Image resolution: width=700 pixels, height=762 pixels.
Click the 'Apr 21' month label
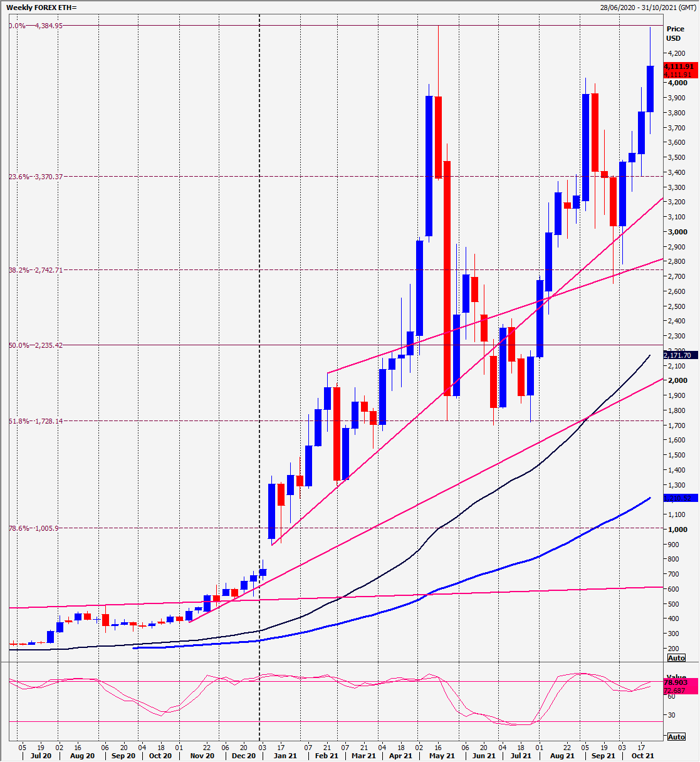pyautogui.click(x=400, y=756)
